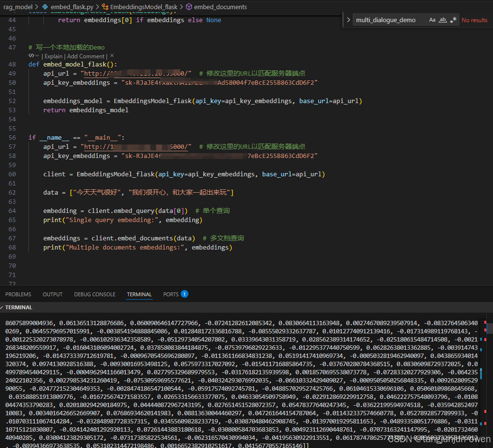Switch to the PROBLEMS panel tab
Screen dimensions: 493x448
18,294
